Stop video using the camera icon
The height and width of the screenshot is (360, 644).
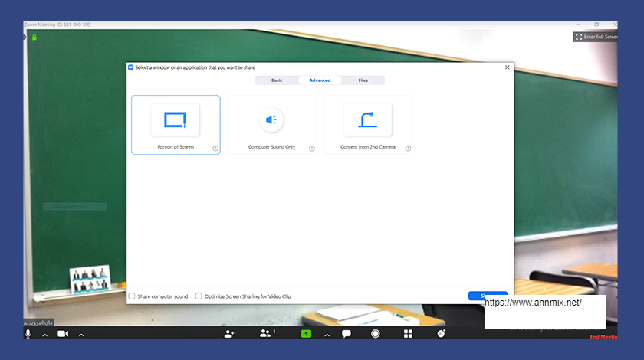click(63, 334)
